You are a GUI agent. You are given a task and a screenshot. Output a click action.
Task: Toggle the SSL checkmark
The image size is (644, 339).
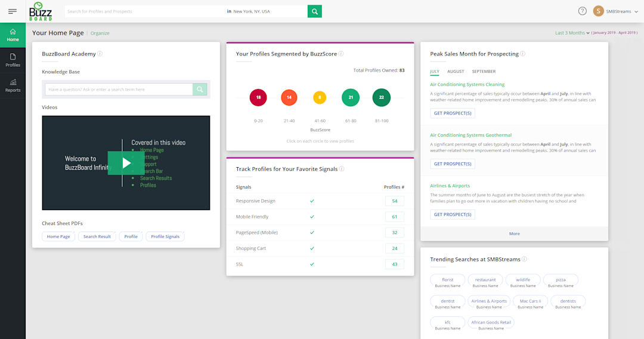[x=312, y=264]
